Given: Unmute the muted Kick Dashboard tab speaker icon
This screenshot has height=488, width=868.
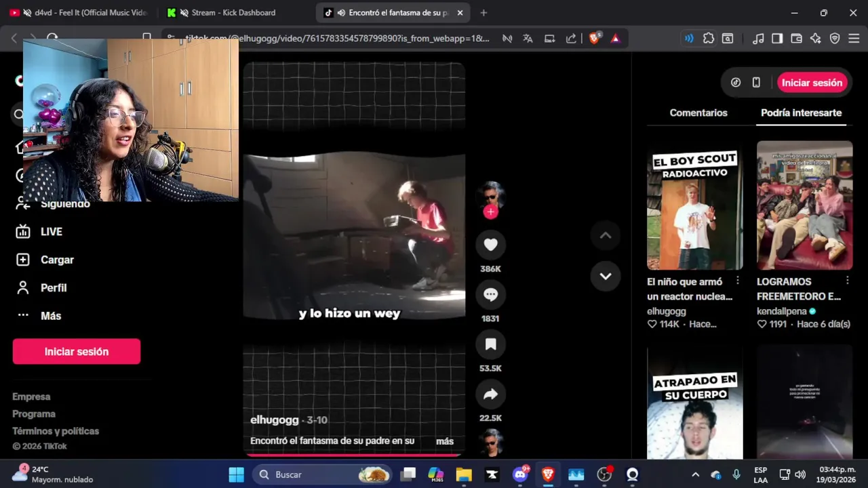Looking at the screenshot, I should [184, 13].
